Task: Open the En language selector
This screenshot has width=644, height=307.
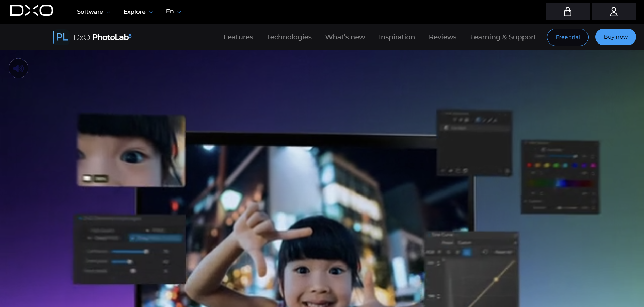Action: coord(173,12)
